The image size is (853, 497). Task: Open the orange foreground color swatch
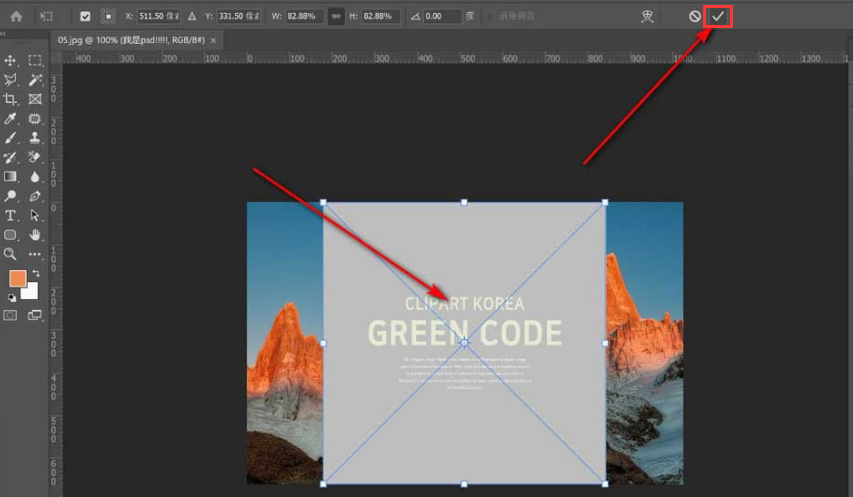[x=17, y=278]
